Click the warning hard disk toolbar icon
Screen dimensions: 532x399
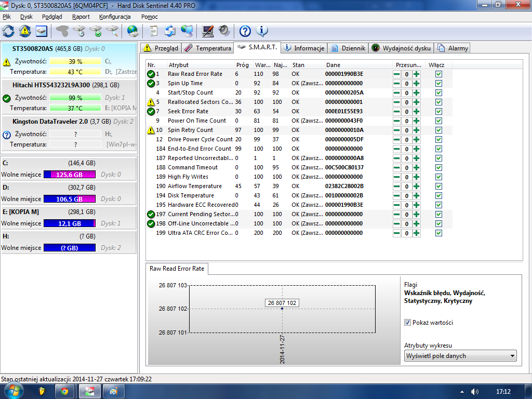click(25, 31)
